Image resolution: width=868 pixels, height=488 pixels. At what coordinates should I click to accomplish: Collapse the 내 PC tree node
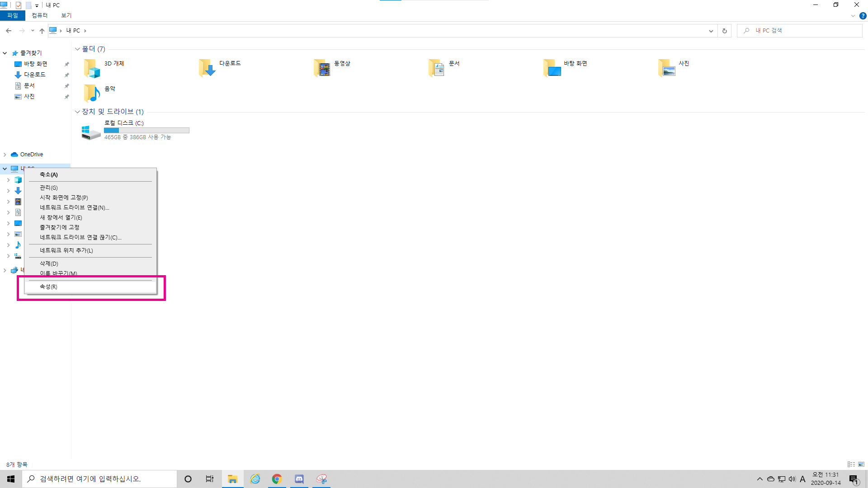tap(5, 169)
